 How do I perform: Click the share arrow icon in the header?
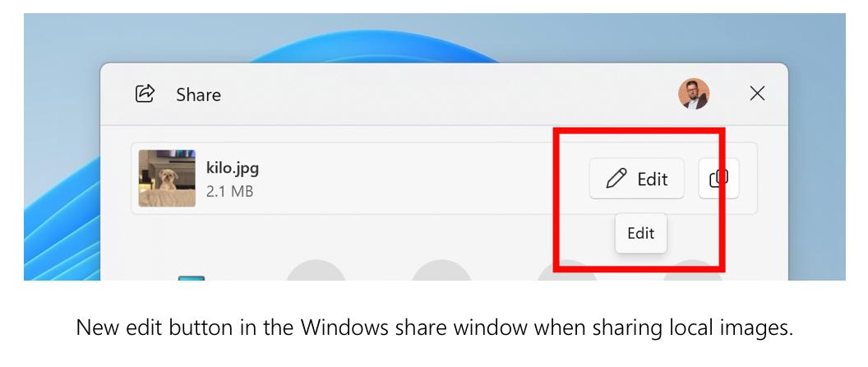(145, 94)
